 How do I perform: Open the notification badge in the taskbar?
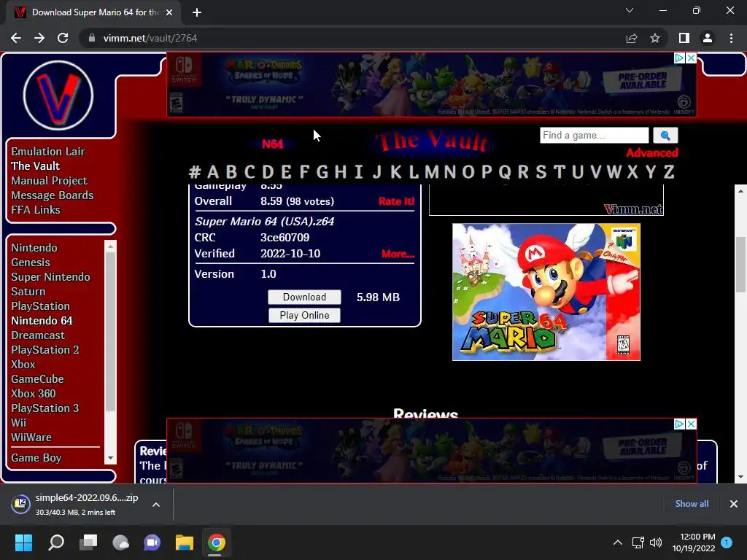pyautogui.click(x=727, y=542)
